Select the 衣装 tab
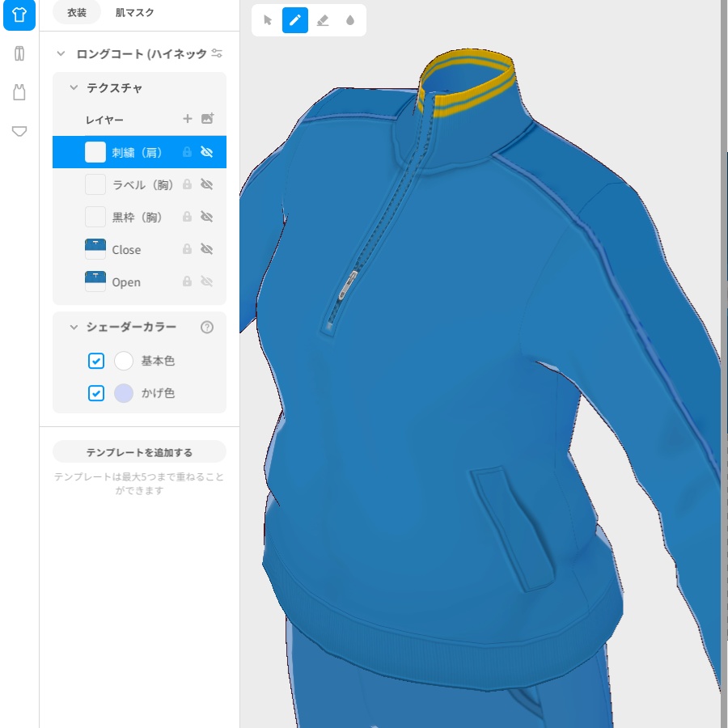 pyautogui.click(x=76, y=13)
